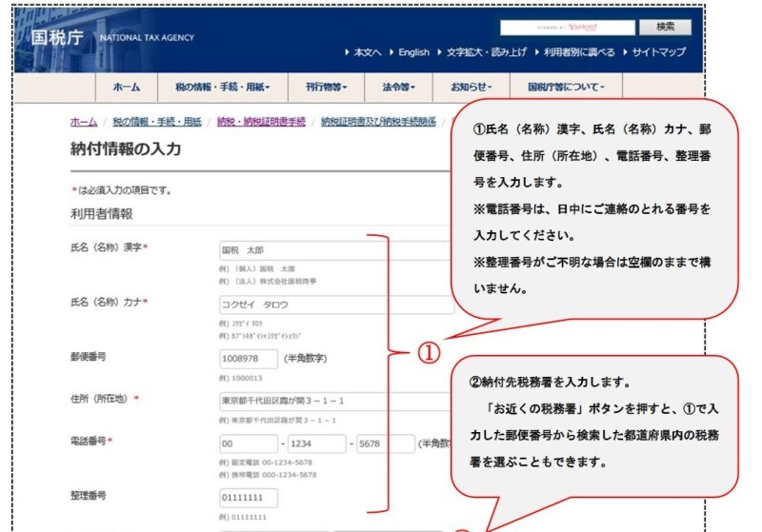Click the 住所（所在地） input field
This screenshot has width=762, height=532.
(336, 401)
